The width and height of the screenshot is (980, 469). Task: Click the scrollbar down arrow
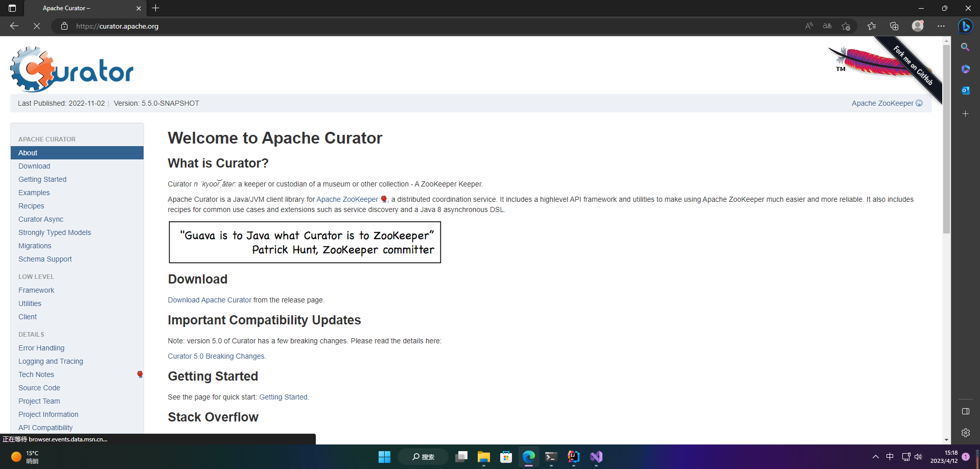point(946,440)
